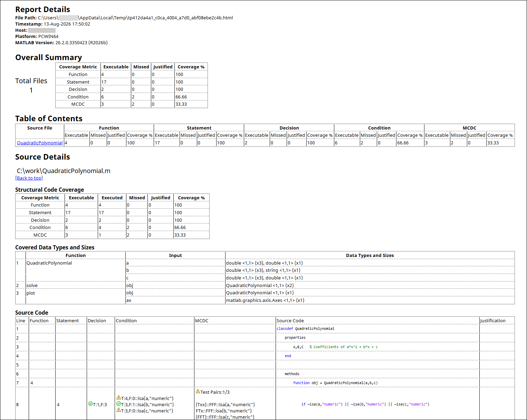Image resolution: width=527 pixels, height=420 pixels.
Task: Select 33.33 in the Overall Summary MCDC row
Action: (x=181, y=104)
